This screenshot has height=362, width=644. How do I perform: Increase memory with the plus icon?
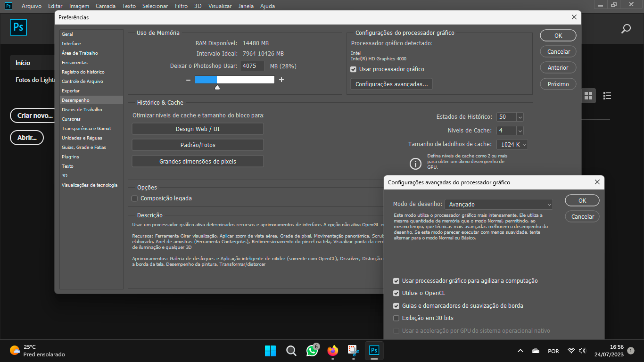pos(281,80)
